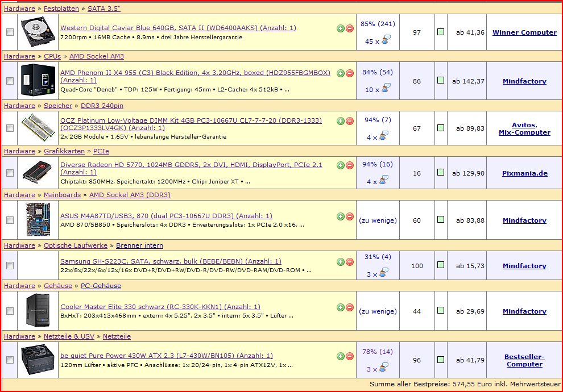Click the be quiet power supply thumbnail
The height and width of the screenshot is (392, 563).
coord(38,360)
